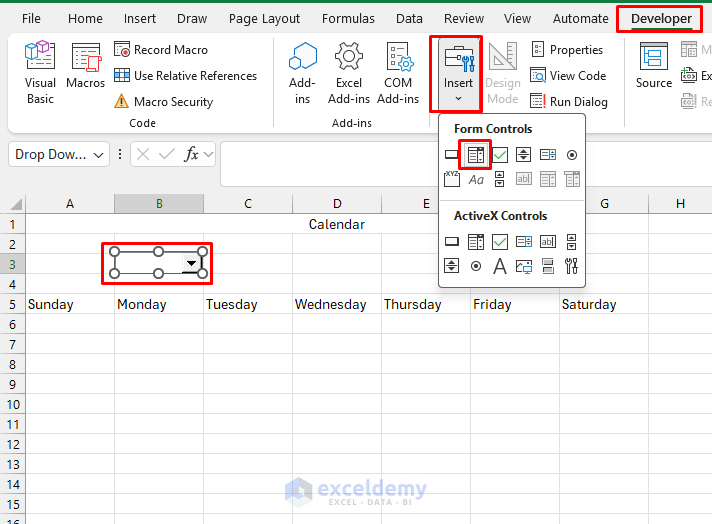
Task: Select the Saturday cell
Action: (604, 304)
